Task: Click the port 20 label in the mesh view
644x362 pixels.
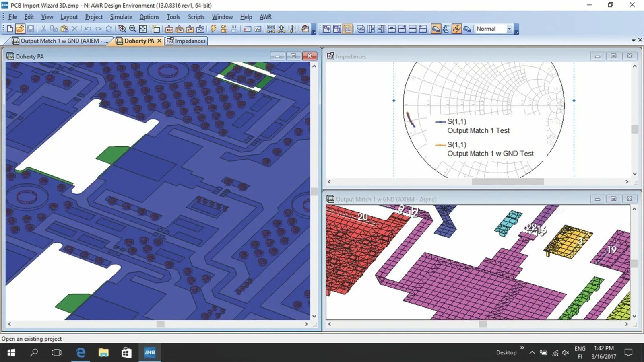Action: pos(363,217)
